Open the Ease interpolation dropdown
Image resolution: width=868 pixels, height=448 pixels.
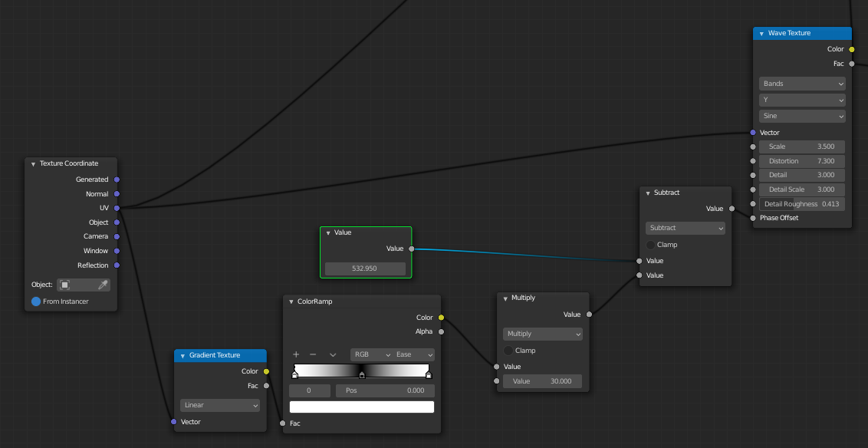pos(414,354)
